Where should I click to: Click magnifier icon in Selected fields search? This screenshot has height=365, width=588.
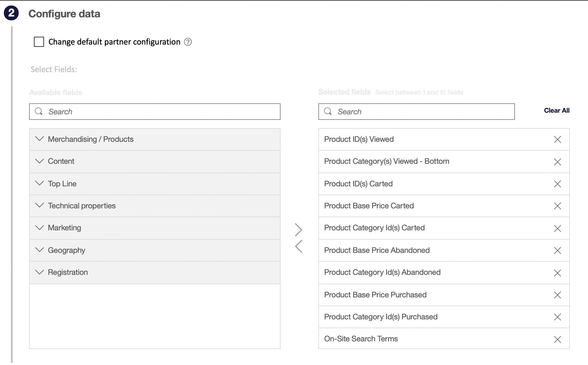[328, 111]
